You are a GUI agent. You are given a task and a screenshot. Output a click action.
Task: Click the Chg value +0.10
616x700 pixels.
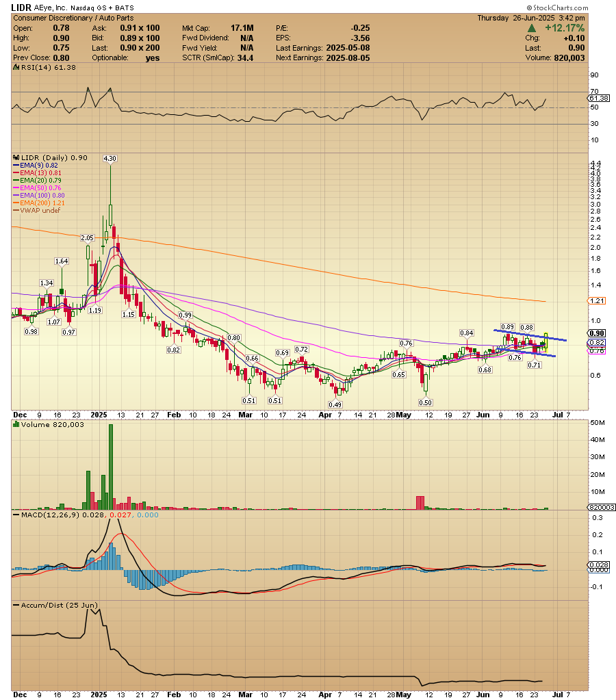tap(574, 38)
